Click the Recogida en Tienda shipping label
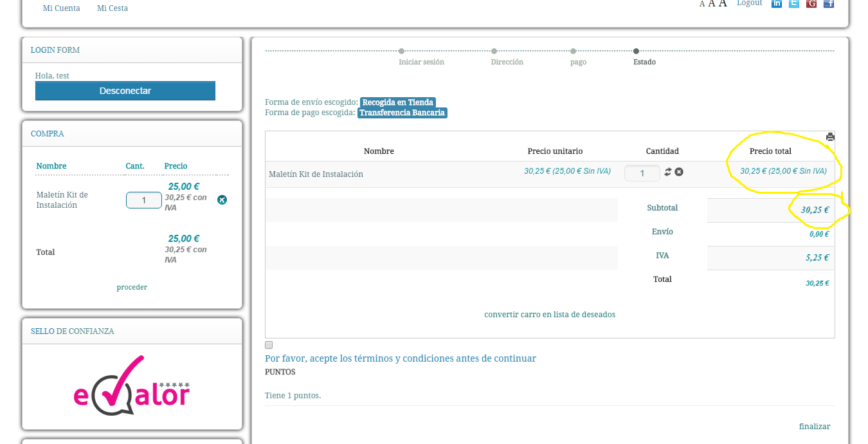Image resolution: width=868 pixels, height=444 pixels. click(x=398, y=102)
